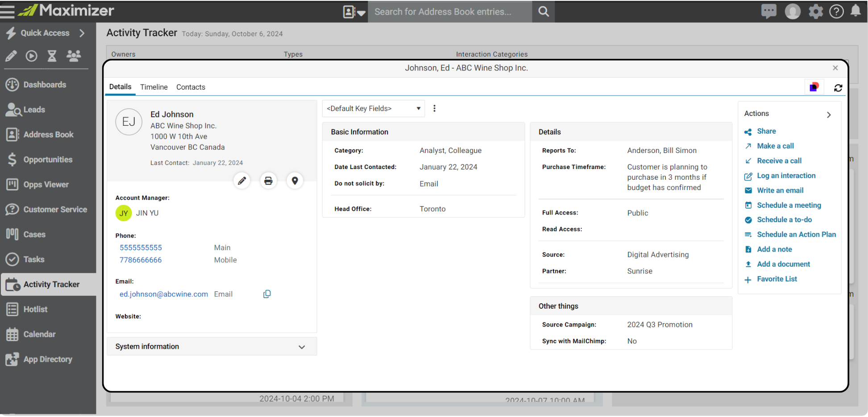Click Log an interaction action

[786, 176]
